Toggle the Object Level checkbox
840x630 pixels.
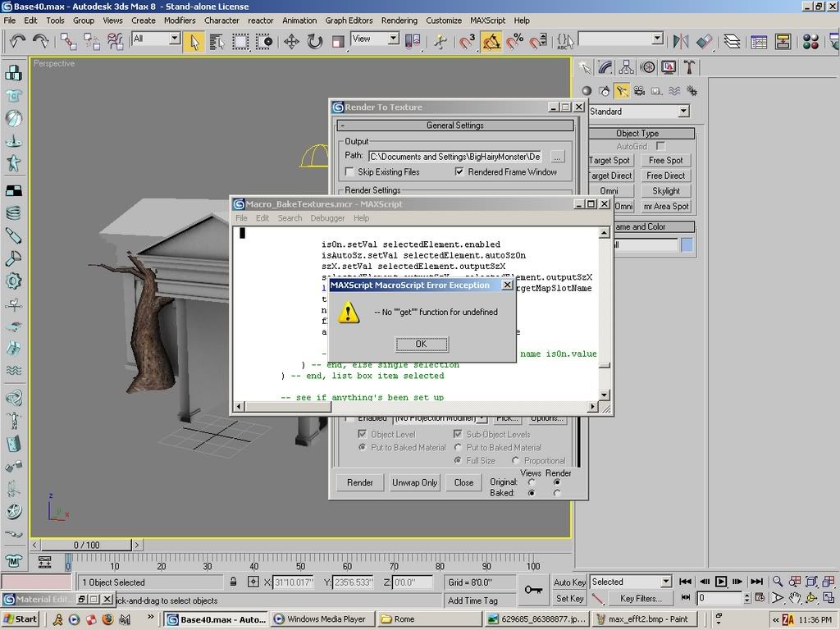point(362,434)
